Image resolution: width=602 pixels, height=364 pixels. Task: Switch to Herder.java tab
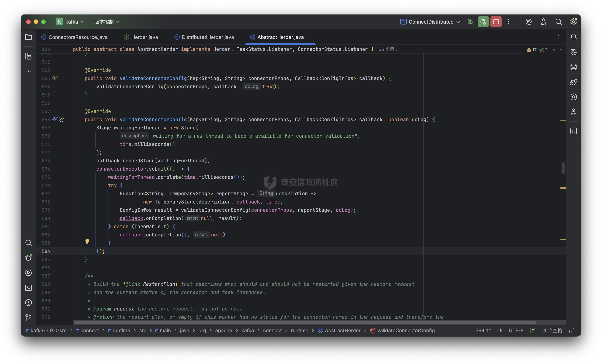click(x=141, y=37)
